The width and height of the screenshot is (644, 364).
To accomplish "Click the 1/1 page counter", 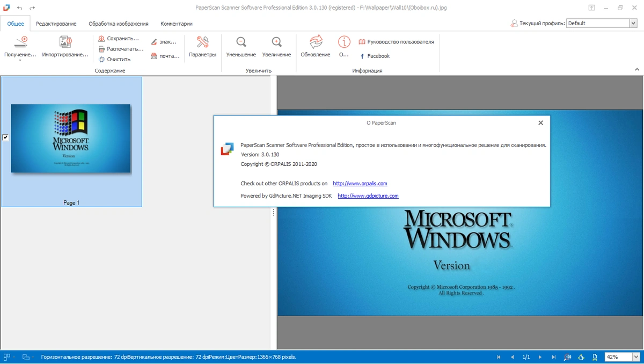I will point(526,357).
